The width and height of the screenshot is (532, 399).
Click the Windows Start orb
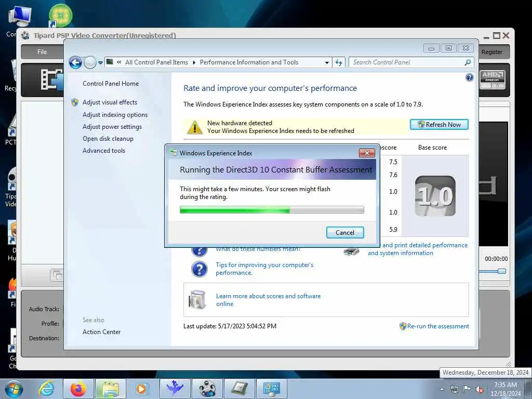[14, 389]
